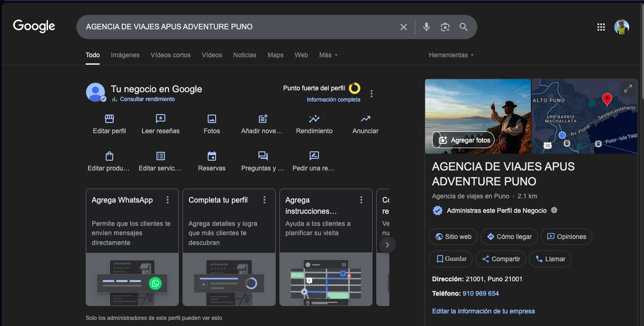Open Pedir una reseña icon
Screen dimensions: 644x326
coord(314,156)
